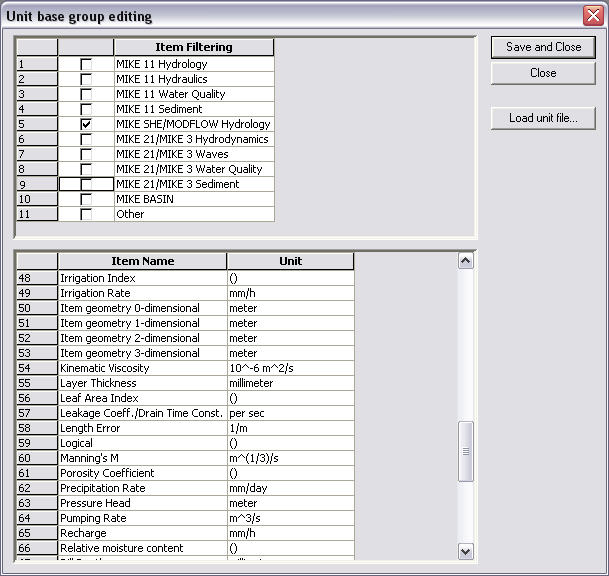Enable the MIKE 11 Hydrology checkbox
Image resolution: width=609 pixels, height=576 pixels.
pyautogui.click(x=86, y=64)
